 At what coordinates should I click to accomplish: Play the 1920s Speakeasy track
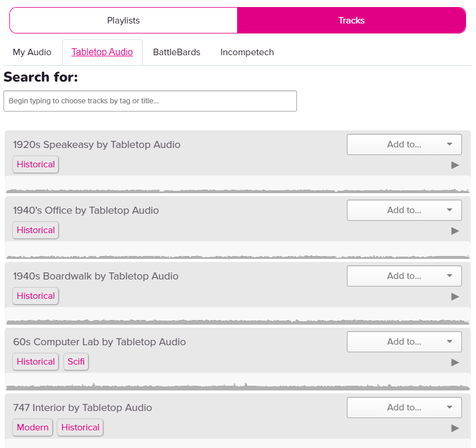click(x=455, y=165)
